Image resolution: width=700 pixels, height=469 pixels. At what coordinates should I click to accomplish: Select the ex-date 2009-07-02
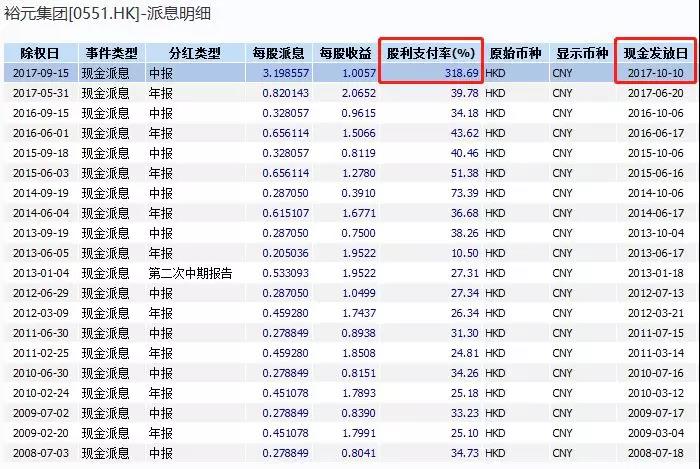click(41, 413)
